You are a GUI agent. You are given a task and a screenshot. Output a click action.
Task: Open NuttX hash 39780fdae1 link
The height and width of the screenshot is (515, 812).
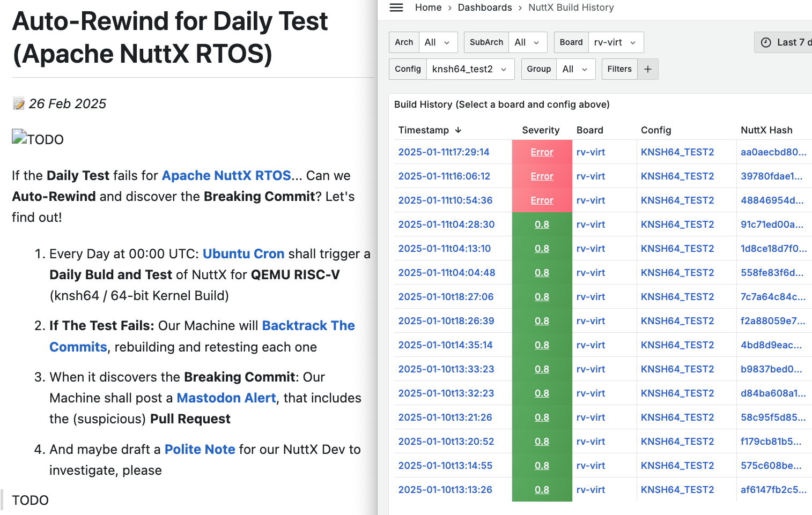coord(772,176)
